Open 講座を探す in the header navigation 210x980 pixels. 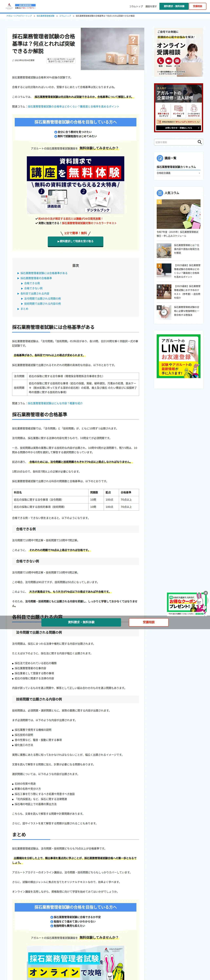coord(151,7)
